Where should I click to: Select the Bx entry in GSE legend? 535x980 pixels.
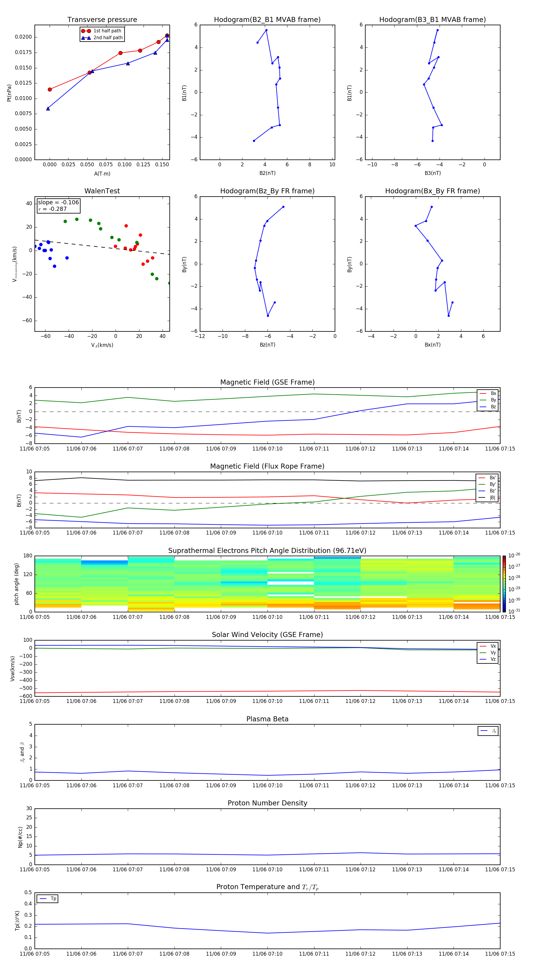tap(488, 393)
